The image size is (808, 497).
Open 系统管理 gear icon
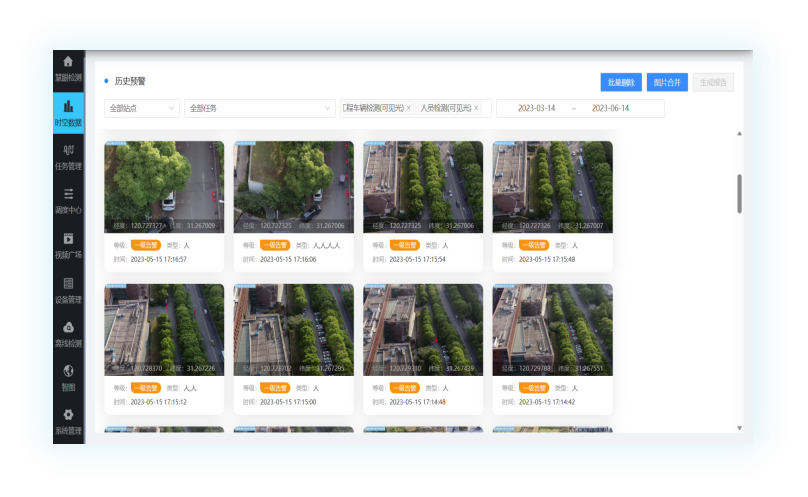point(68,415)
